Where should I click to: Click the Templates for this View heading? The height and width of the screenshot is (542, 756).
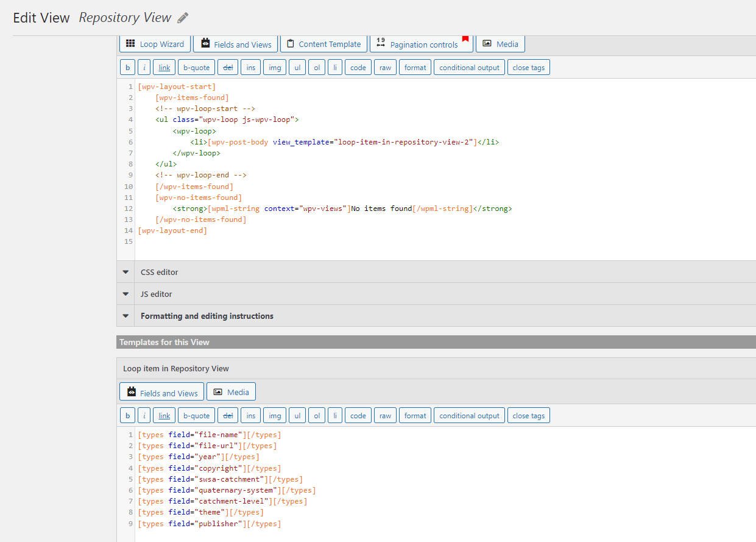pyautogui.click(x=164, y=342)
